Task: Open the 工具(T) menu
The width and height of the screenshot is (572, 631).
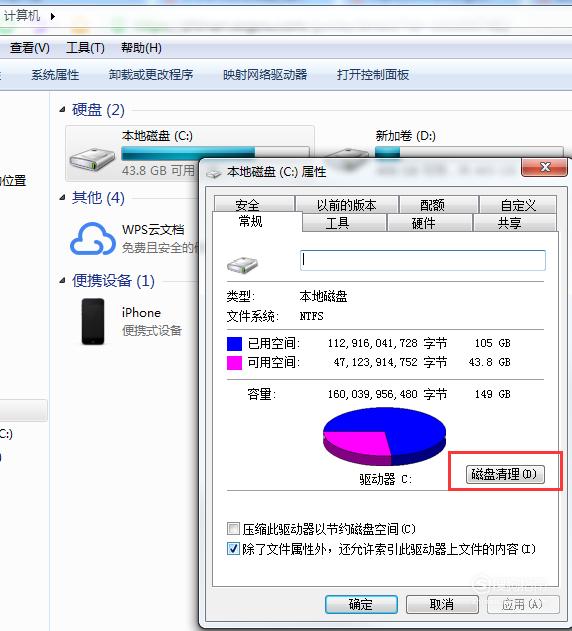Action: click(x=85, y=48)
